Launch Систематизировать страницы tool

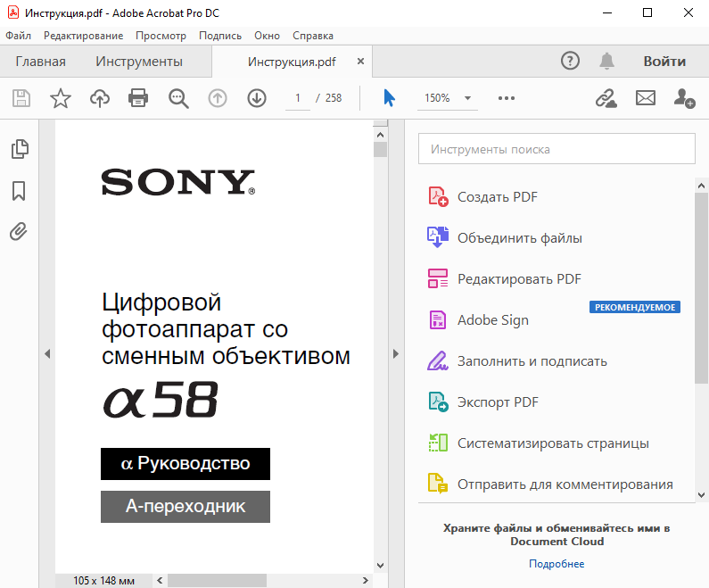538,443
